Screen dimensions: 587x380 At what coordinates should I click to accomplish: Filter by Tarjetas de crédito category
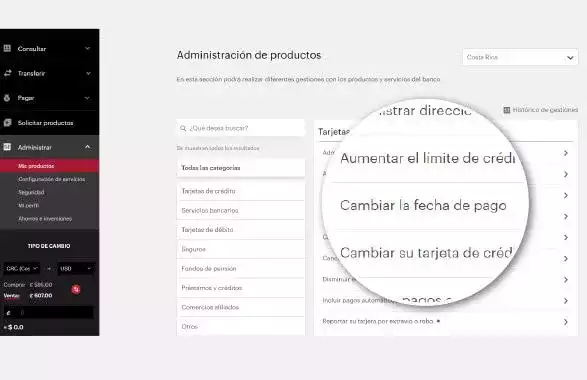[x=241, y=191]
